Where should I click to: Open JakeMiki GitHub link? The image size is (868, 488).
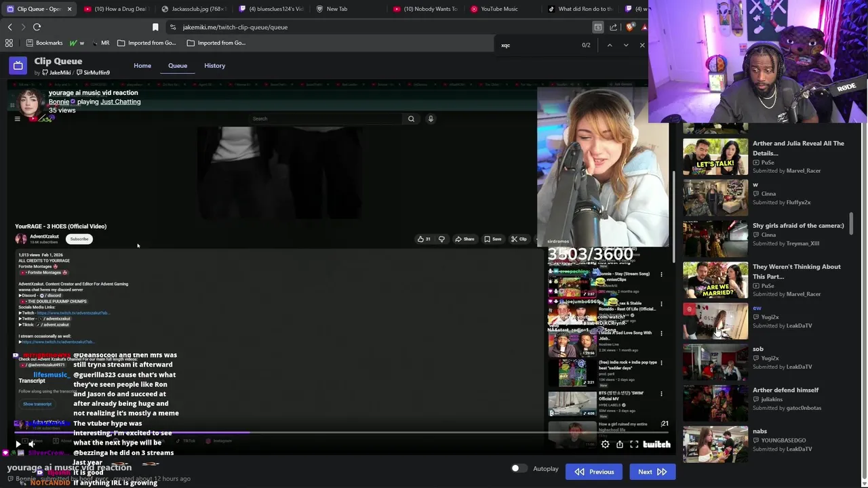pyautogui.click(x=56, y=73)
